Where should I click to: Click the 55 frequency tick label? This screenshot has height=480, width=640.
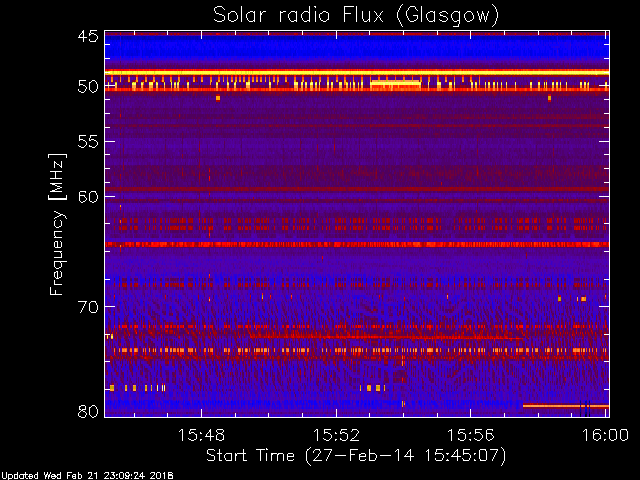(88, 142)
